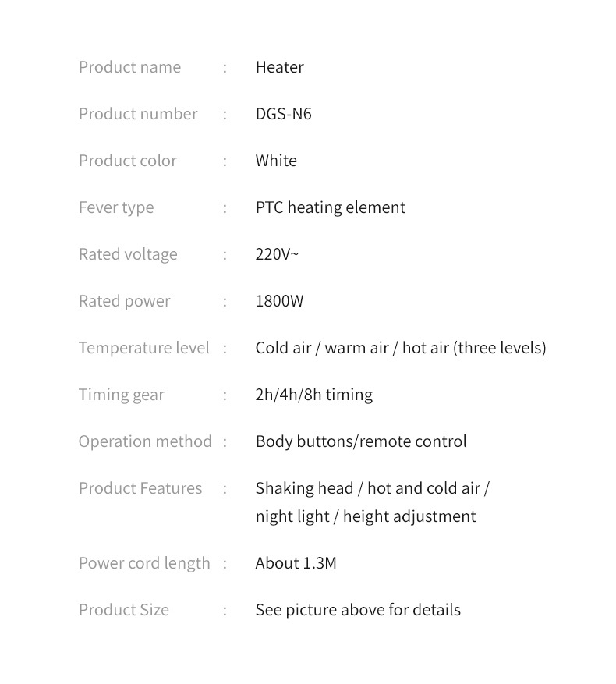Select the 'About 1.3M' cord length
The image size is (616, 684).
pyautogui.click(x=296, y=563)
